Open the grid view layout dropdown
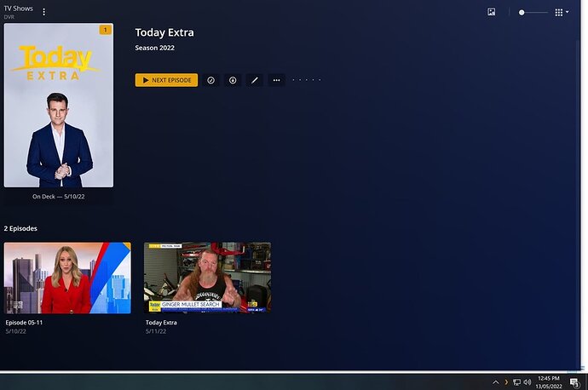Image resolution: width=588 pixels, height=390 pixels. 562,13
